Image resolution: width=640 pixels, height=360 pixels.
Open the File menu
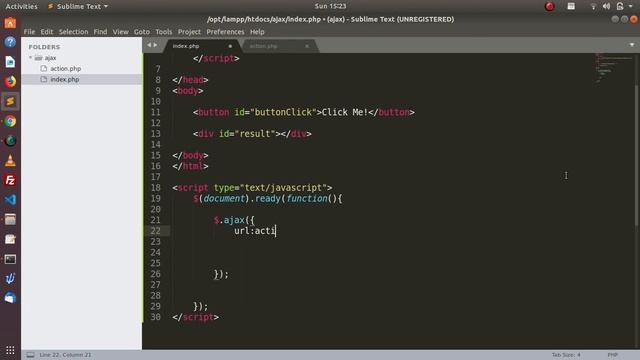(x=29, y=32)
